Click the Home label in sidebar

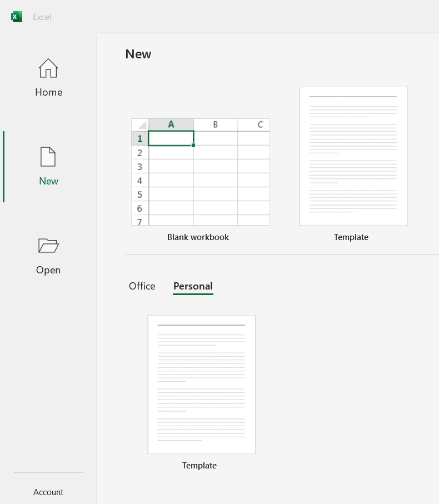point(48,92)
